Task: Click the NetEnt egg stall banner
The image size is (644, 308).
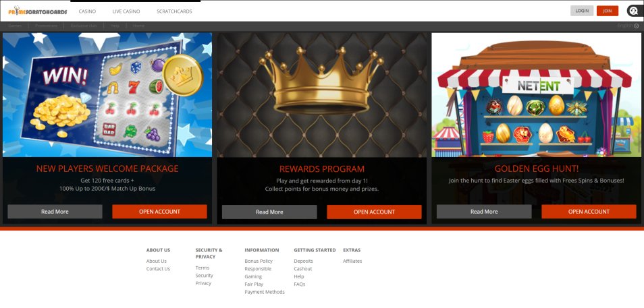Action: pos(536,95)
